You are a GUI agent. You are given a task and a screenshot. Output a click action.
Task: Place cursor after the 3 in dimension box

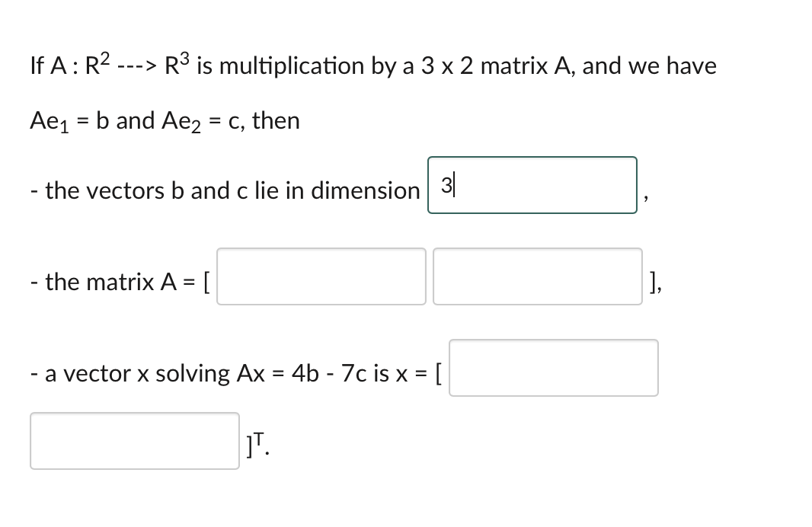click(452, 185)
